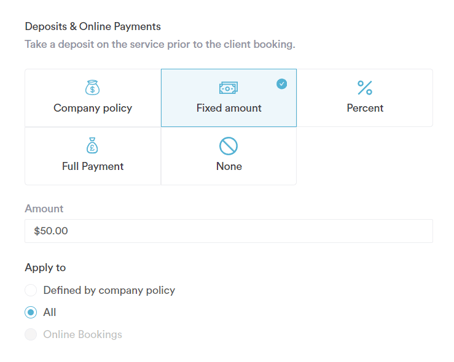Click the selected checkmark badge on Fixed amount
This screenshot has height=362, width=454.
(x=282, y=84)
